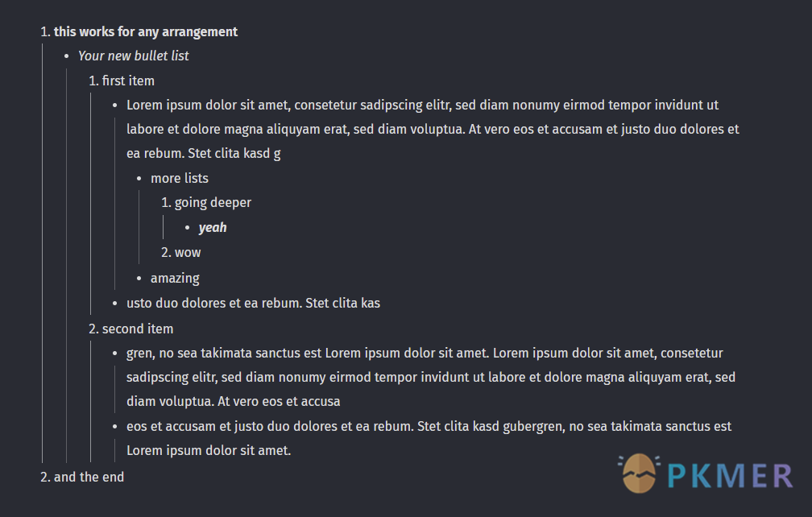Click the bullet marker before 'Your new bullet list'
This screenshot has height=517, width=812.
coord(66,56)
